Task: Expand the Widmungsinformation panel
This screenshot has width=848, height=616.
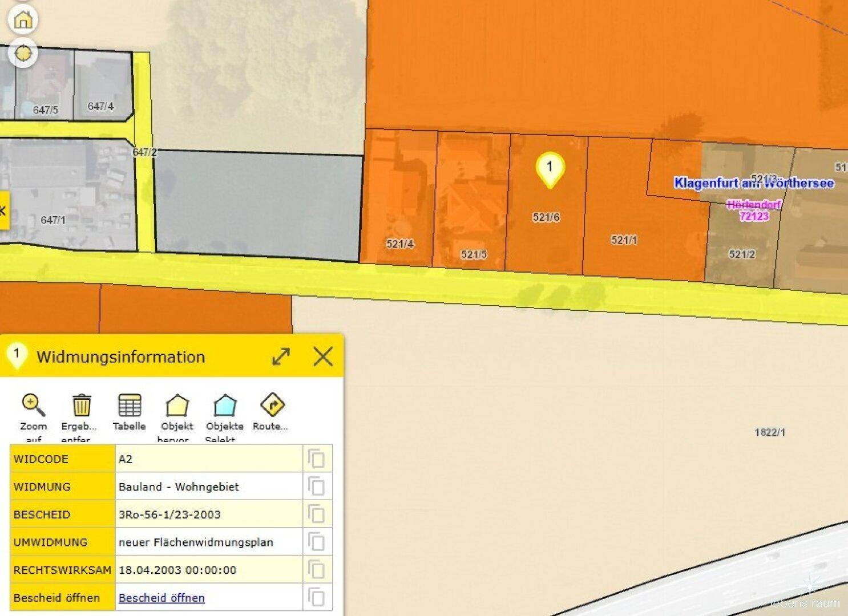Action: pyautogui.click(x=281, y=356)
